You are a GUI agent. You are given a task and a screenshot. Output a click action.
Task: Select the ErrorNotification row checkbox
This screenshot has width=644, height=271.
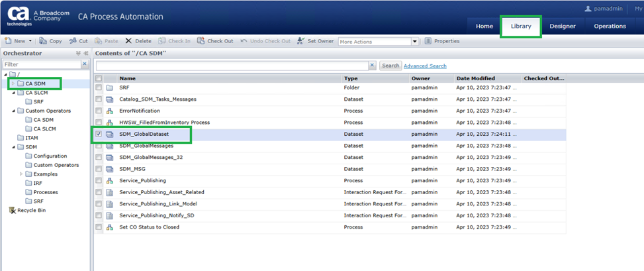click(99, 111)
